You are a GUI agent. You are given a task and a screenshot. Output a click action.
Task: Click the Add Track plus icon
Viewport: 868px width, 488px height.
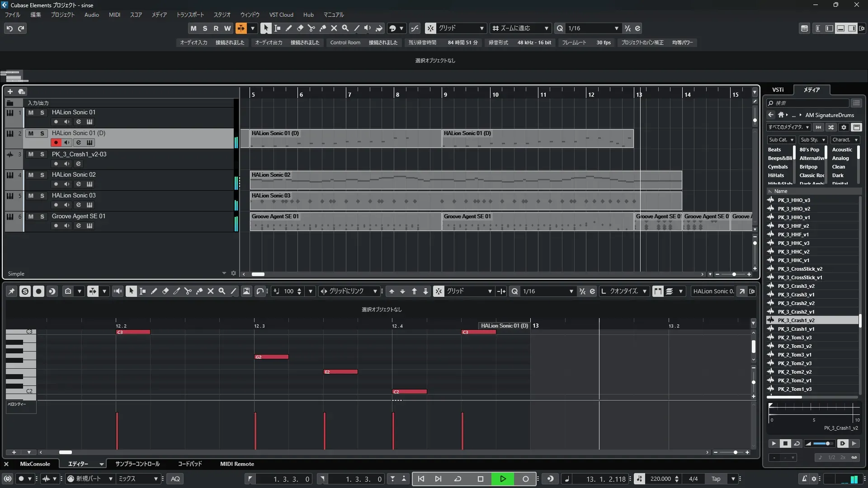10,92
